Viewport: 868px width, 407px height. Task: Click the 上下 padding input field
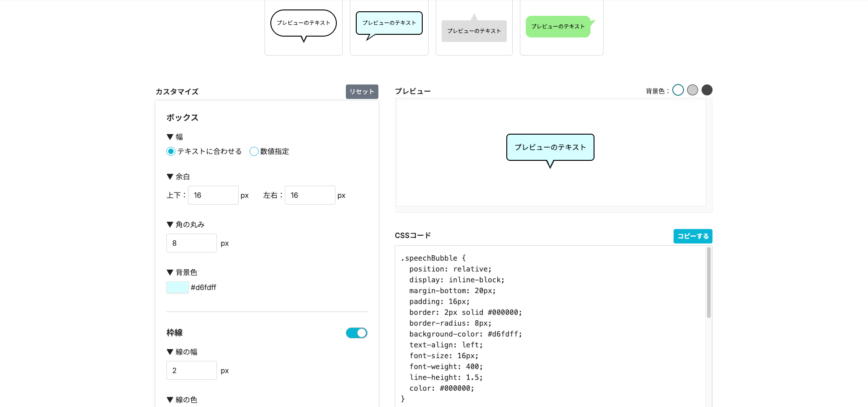click(213, 196)
